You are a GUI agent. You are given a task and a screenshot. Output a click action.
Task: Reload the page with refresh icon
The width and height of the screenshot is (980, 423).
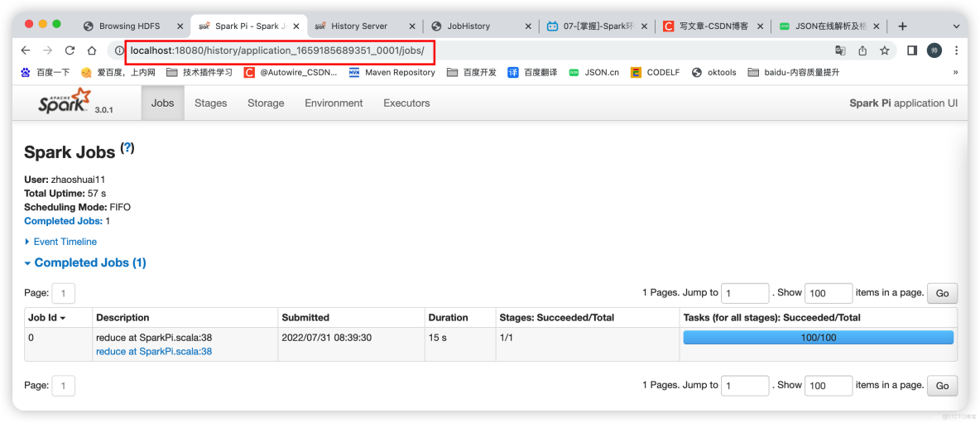point(70,50)
